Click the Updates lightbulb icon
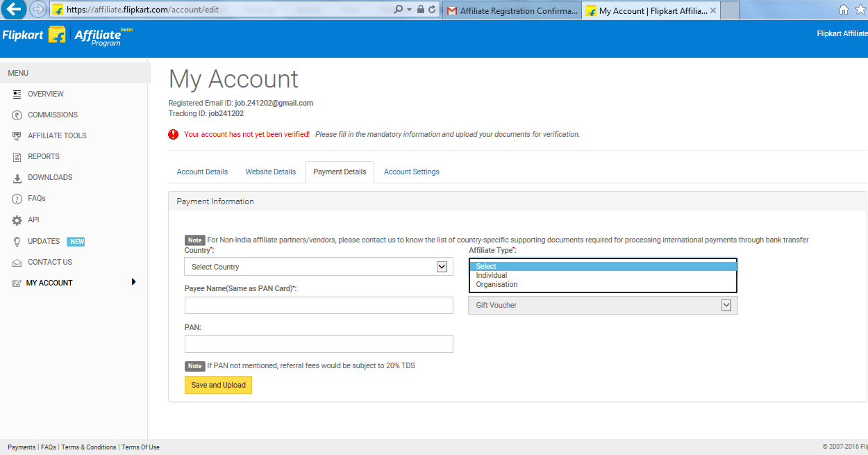 tap(17, 242)
